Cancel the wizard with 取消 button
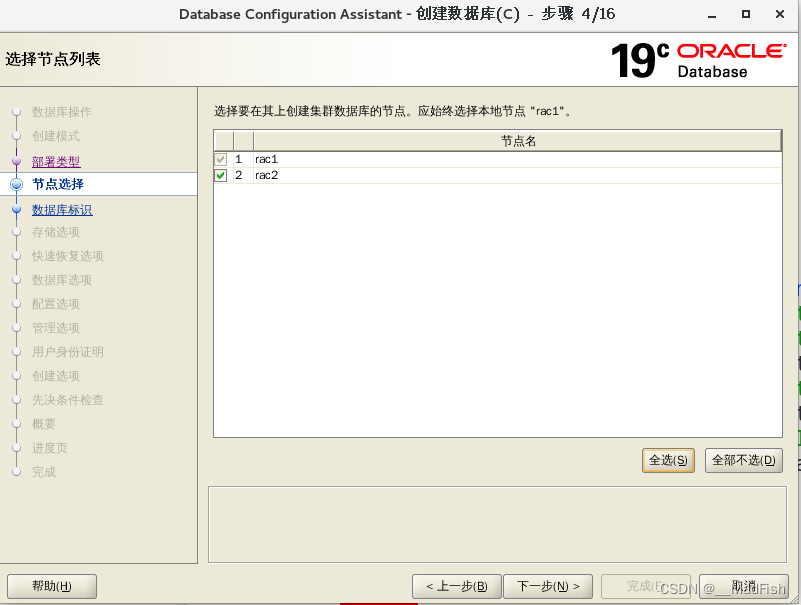The width and height of the screenshot is (801, 605). point(744,586)
